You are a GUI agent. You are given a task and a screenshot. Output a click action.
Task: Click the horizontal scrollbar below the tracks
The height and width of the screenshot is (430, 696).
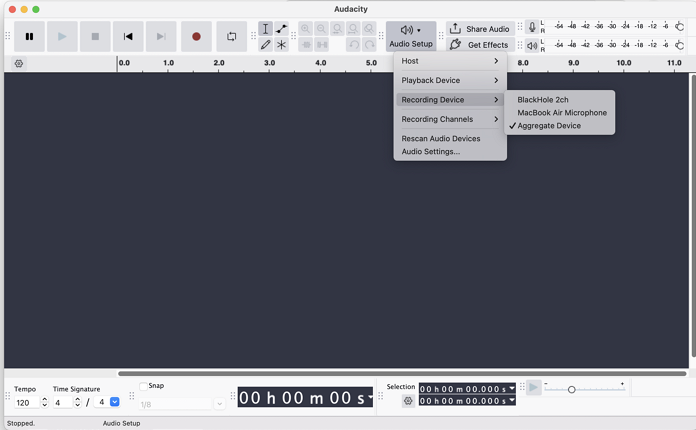402,374
